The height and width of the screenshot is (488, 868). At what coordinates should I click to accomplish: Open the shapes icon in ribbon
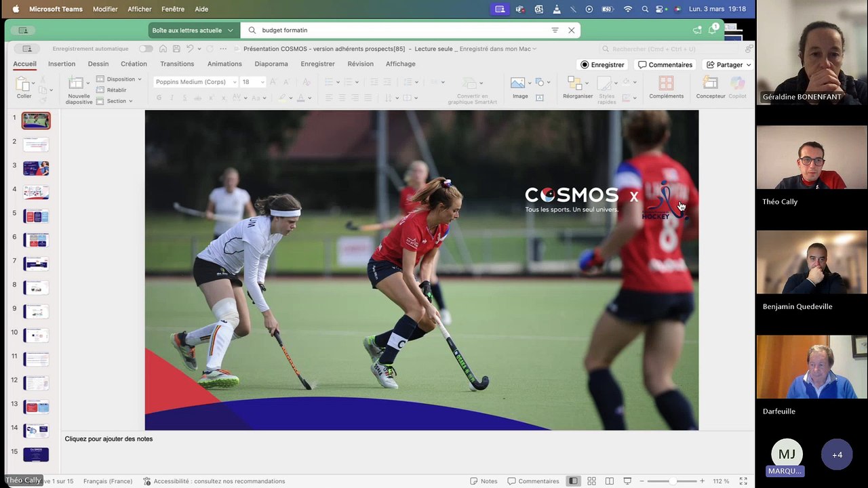pyautogui.click(x=540, y=82)
